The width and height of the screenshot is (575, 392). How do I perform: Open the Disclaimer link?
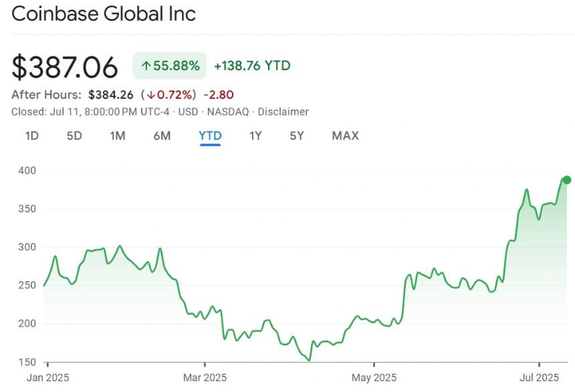[283, 112]
